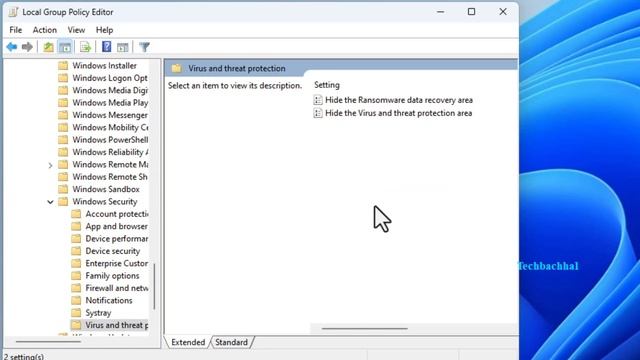Switch to the Extended tab
The image size is (640, 360).
(188, 342)
